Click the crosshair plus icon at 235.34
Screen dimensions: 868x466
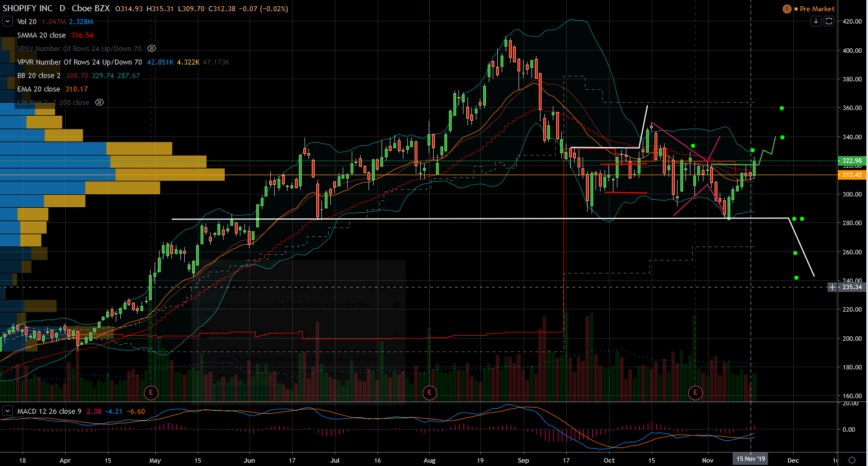tap(832, 287)
